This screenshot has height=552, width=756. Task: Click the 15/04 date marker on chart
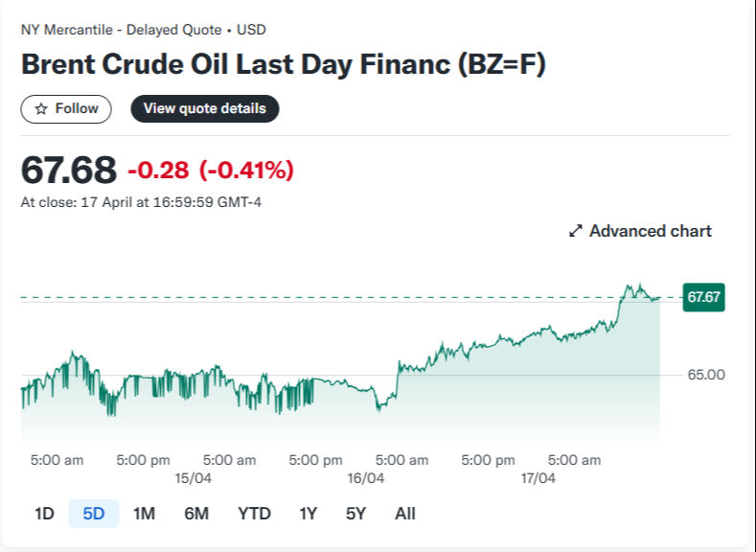click(193, 478)
